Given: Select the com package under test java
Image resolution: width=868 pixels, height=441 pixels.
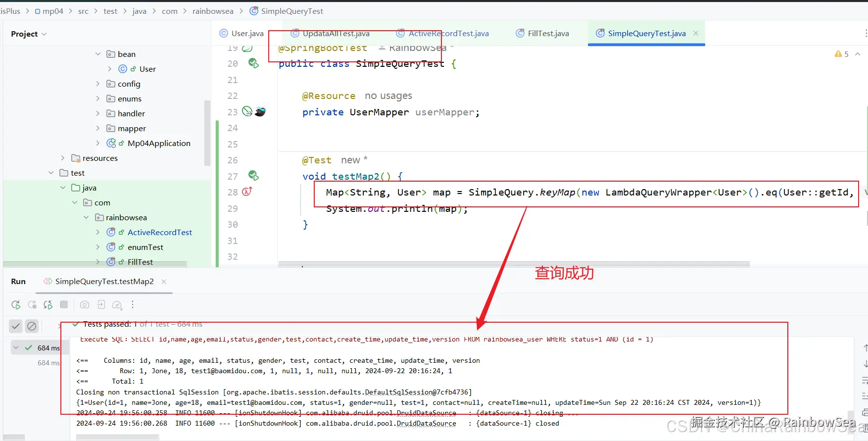Looking at the screenshot, I should pos(102,202).
